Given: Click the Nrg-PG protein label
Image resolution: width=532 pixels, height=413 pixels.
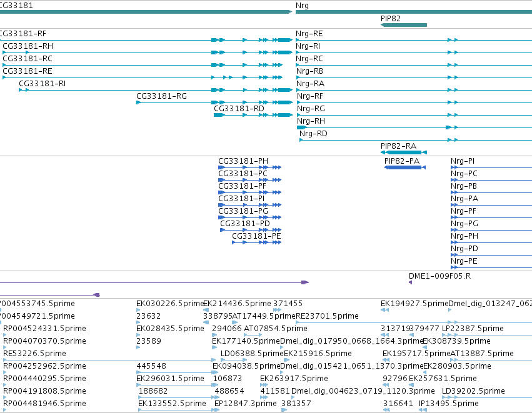Looking at the screenshot, I should click(464, 224).
